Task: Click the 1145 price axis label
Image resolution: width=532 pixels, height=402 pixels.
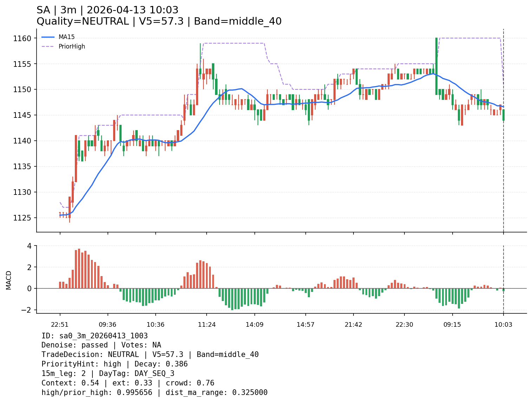Action: 22,115
